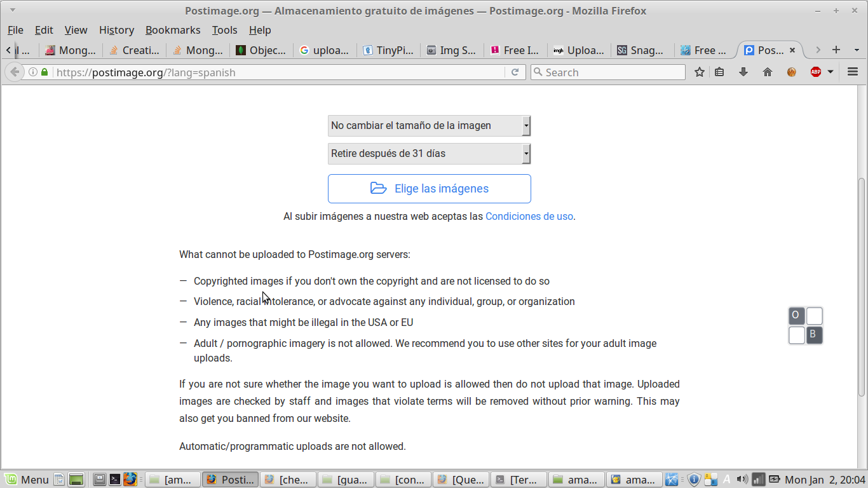Screen dimensions: 868x488
Task: Switch to the Img S... tab
Action: pyautogui.click(x=452, y=50)
